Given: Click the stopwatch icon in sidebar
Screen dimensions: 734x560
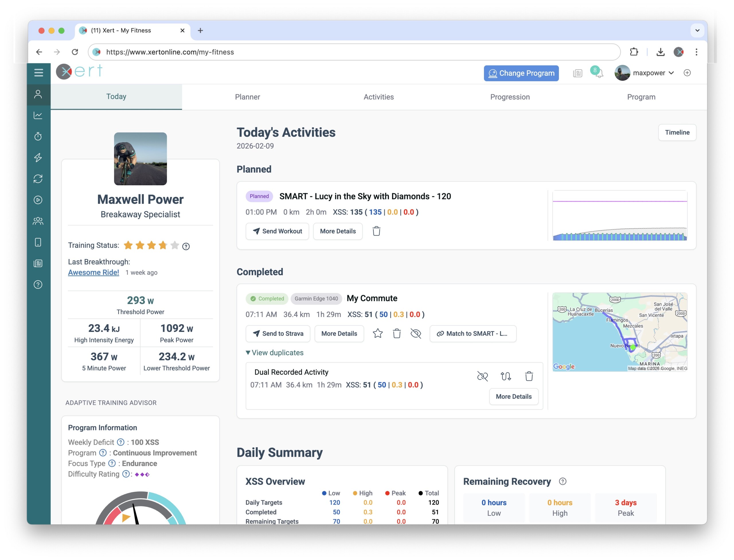Looking at the screenshot, I should click(x=38, y=136).
